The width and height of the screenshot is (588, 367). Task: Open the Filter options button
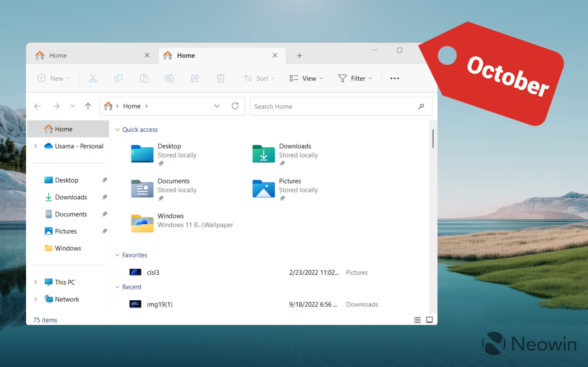(x=355, y=78)
